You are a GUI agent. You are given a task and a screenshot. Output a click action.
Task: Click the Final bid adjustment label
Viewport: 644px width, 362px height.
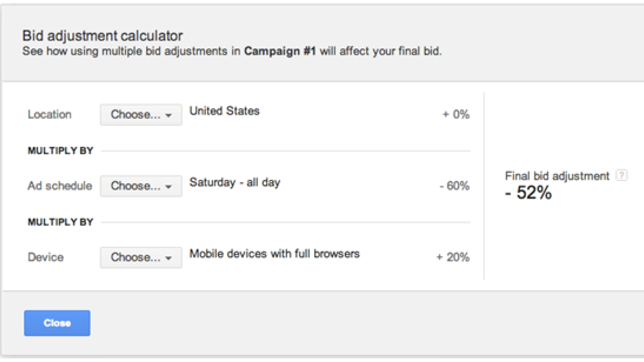(x=557, y=176)
